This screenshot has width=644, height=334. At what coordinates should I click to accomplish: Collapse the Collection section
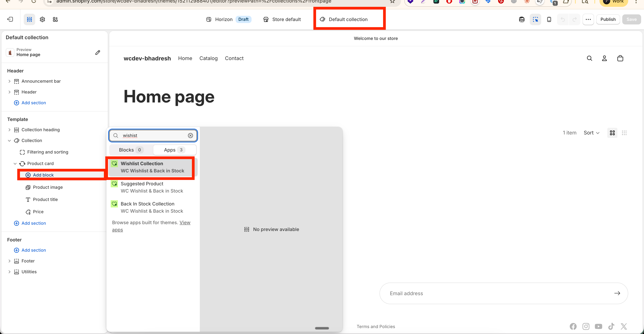9,140
